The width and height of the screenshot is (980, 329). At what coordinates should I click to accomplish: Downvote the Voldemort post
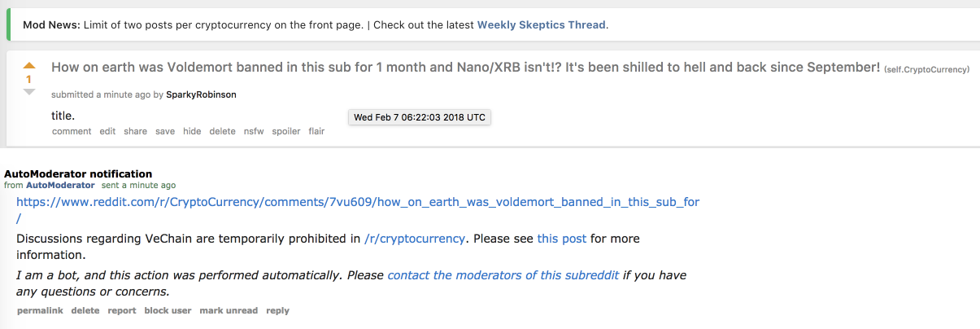pos(29,92)
